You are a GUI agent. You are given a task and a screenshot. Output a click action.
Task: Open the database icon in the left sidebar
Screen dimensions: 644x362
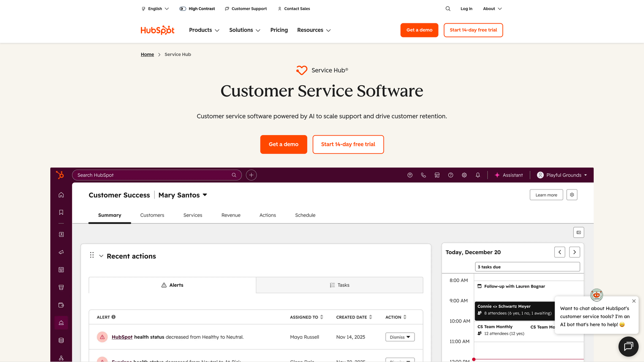(61, 340)
